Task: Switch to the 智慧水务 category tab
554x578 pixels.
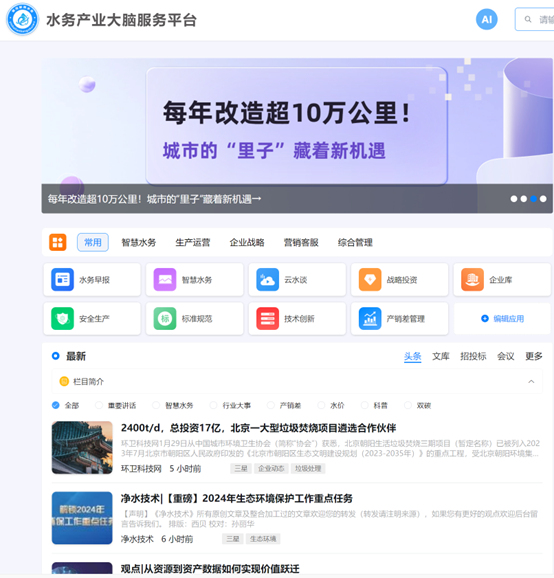Action: (x=139, y=242)
